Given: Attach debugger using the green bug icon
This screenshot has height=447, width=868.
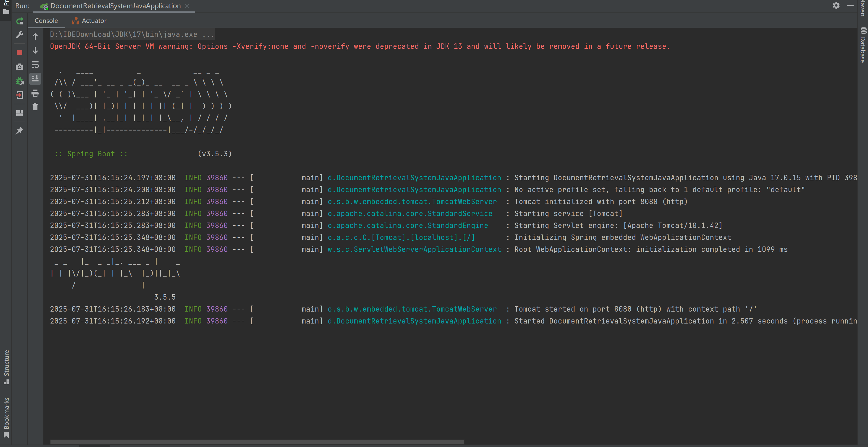Looking at the screenshot, I should 20,81.
